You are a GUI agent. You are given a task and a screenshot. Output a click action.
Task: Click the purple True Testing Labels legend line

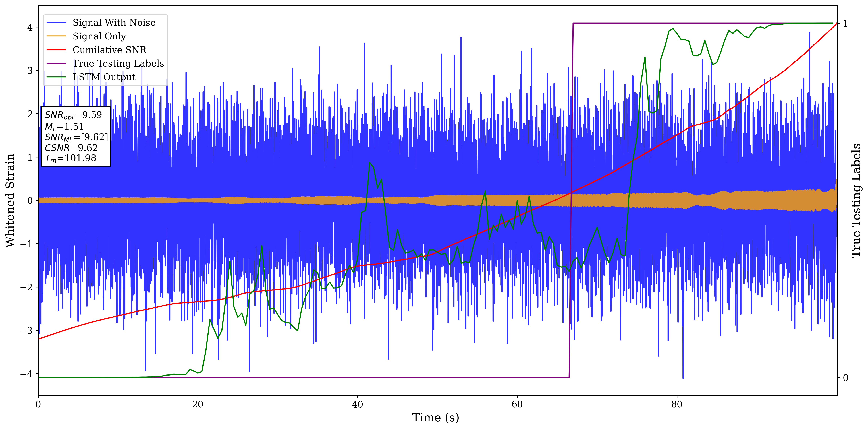coord(56,63)
